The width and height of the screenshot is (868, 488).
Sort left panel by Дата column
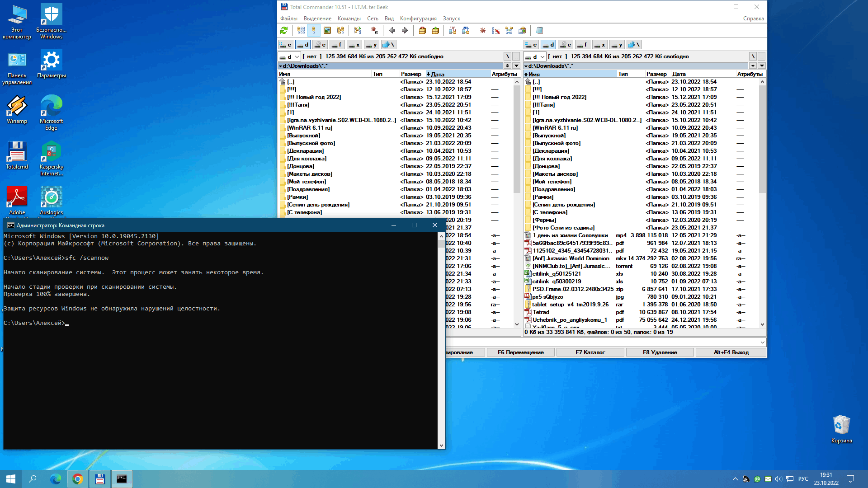click(x=458, y=74)
